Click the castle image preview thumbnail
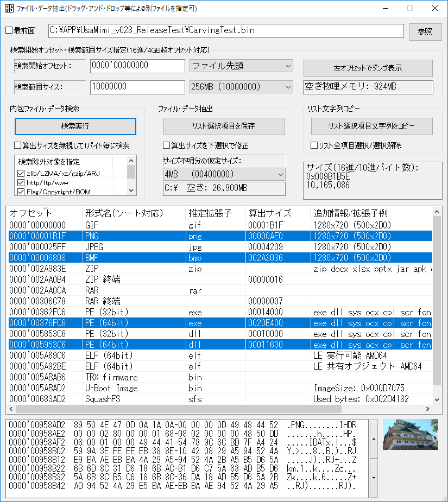The height and width of the screenshot is (502, 448). 411,434
